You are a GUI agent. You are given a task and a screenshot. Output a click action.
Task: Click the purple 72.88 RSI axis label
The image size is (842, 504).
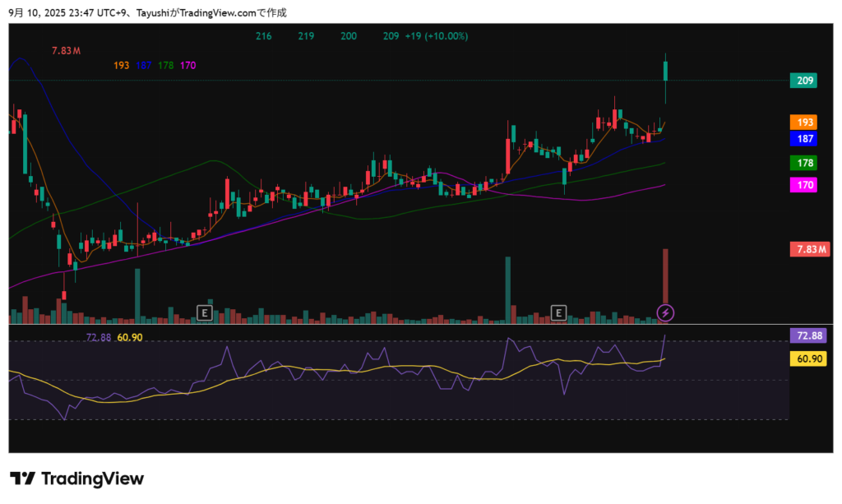[807, 335]
